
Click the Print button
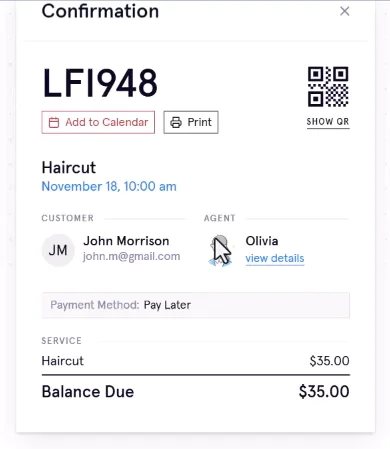[x=191, y=122]
